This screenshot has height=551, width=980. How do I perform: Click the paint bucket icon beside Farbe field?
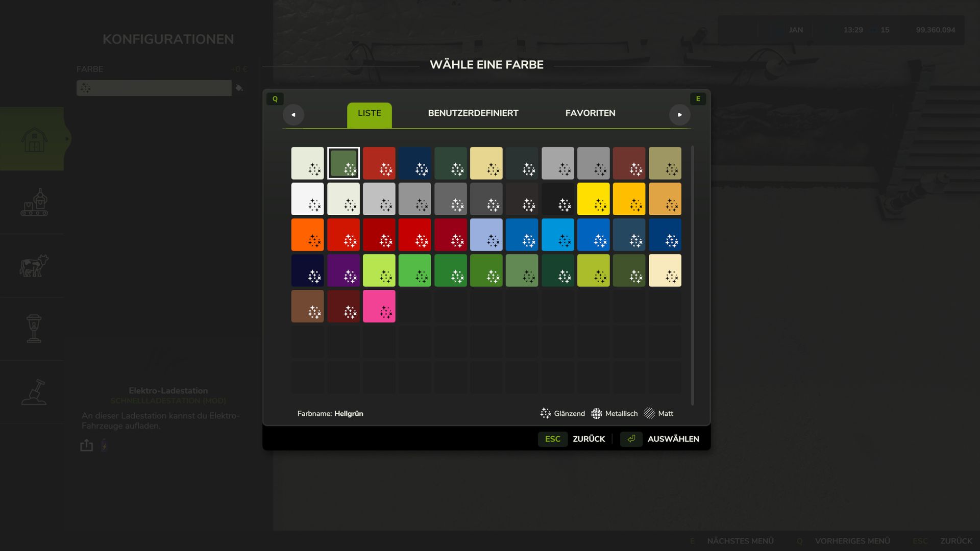point(239,88)
